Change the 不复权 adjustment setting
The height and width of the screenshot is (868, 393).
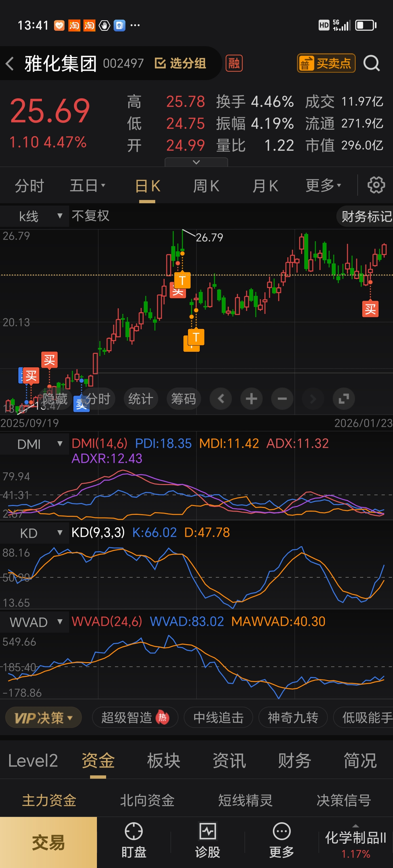click(x=90, y=216)
